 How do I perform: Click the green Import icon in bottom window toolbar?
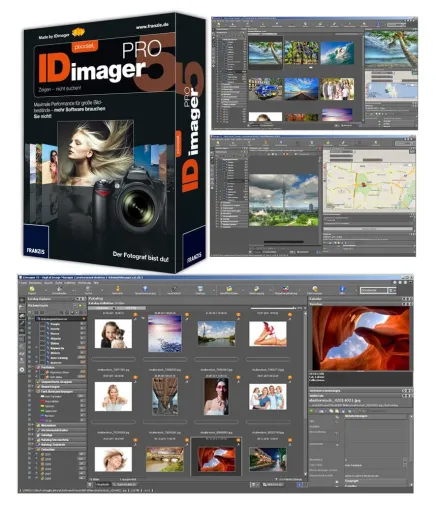(32, 289)
